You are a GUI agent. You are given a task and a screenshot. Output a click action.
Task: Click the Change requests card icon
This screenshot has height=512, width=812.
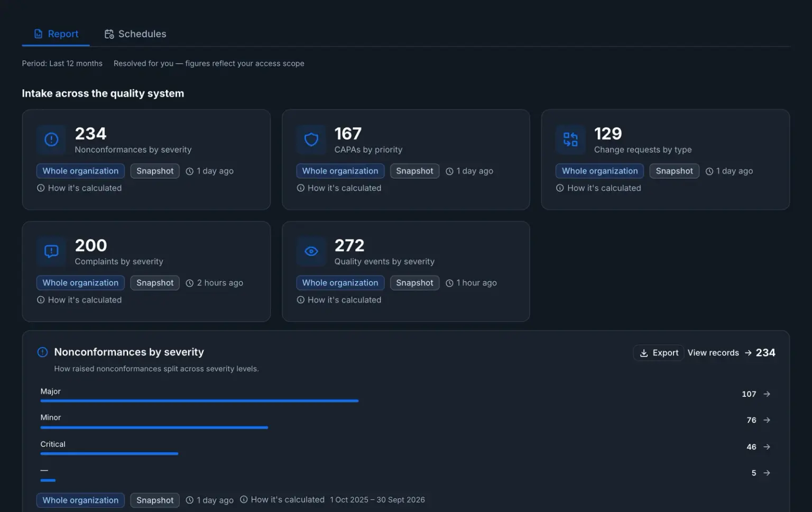click(570, 139)
